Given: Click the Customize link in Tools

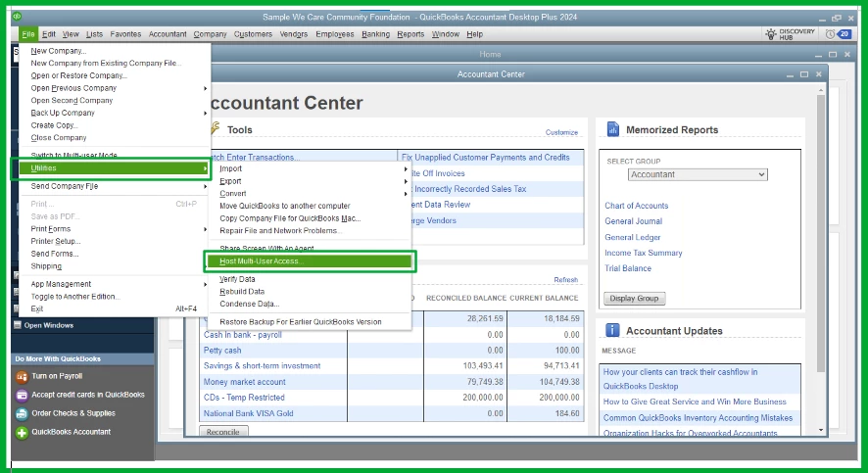Looking at the screenshot, I should [x=561, y=133].
